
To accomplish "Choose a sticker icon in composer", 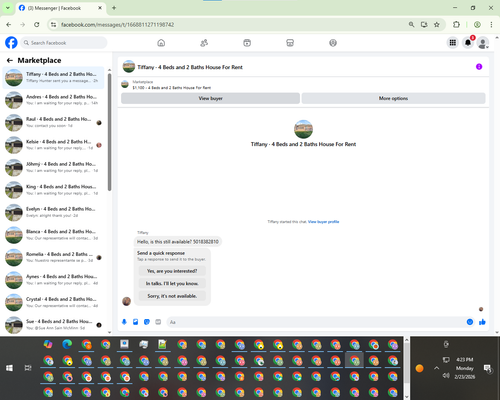I will (147, 322).
